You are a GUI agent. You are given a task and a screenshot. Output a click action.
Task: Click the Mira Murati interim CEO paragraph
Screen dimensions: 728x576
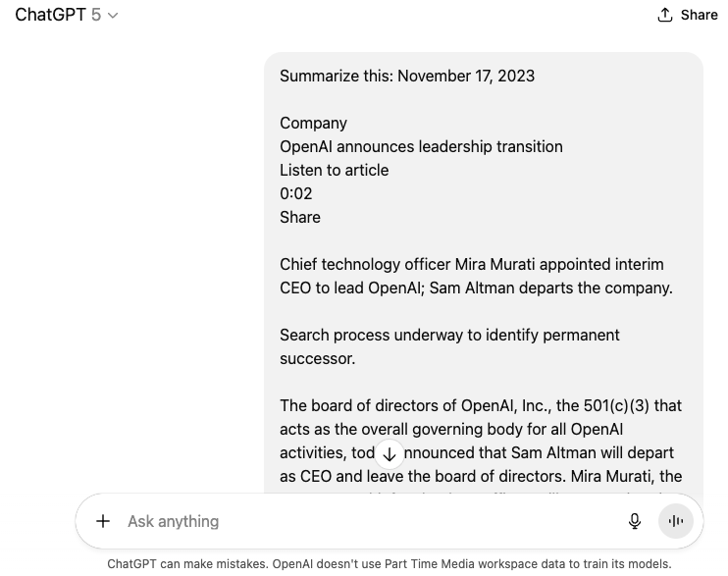pos(476,276)
